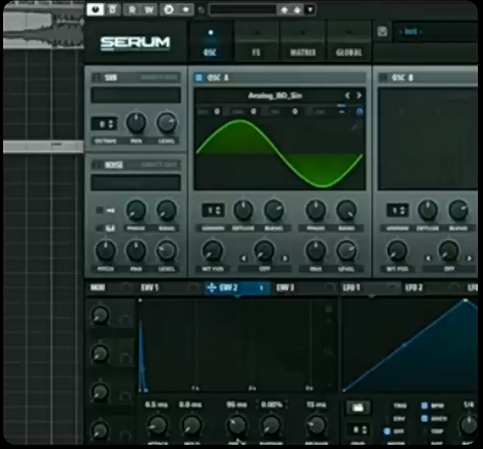
Task: Open the host preset dropdown triangle
Action: [x=310, y=10]
